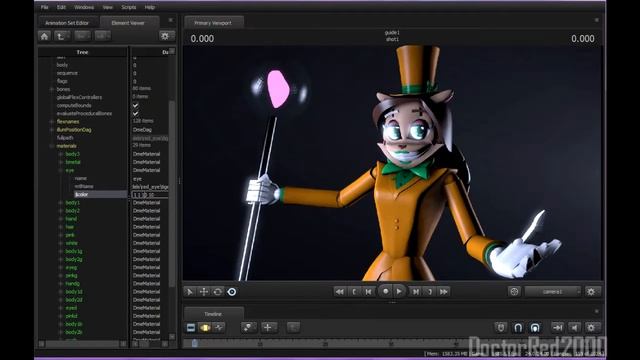Activate the screen manipulator circle tool

(x=231, y=292)
